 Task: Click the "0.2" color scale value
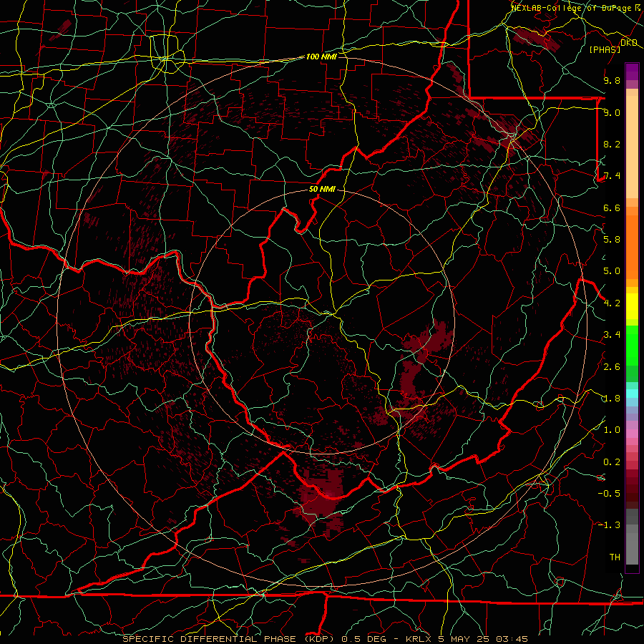tap(612, 462)
